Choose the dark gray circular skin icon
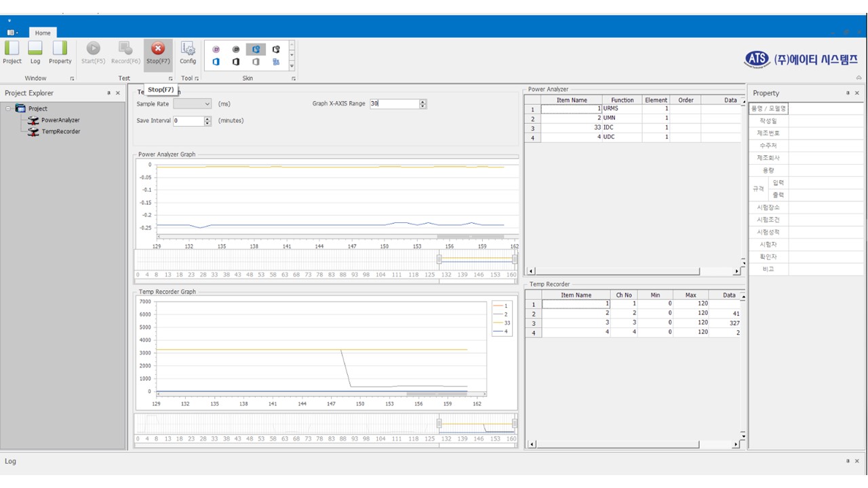This screenshot has height=488, width=868. pyautogui.click(x=236, y=49)
